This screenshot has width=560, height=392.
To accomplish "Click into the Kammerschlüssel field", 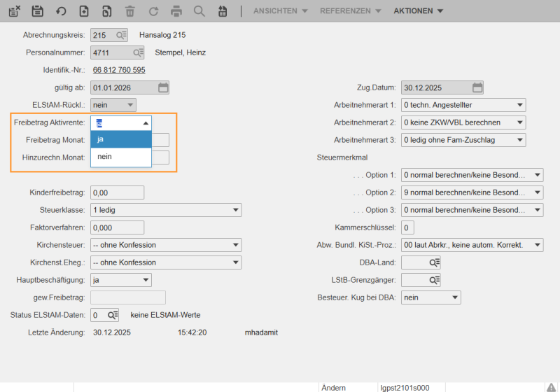I will 407,227.
